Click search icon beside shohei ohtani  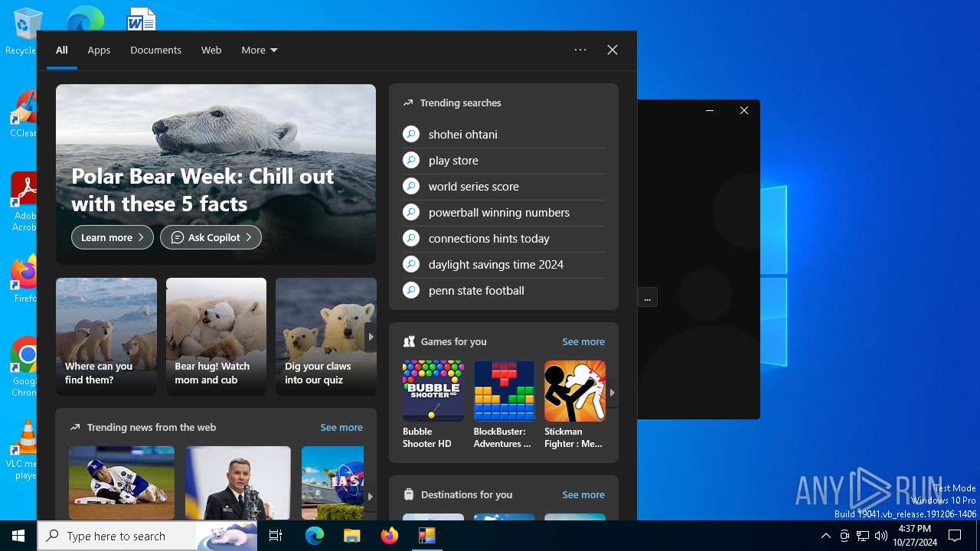(411, 135)
